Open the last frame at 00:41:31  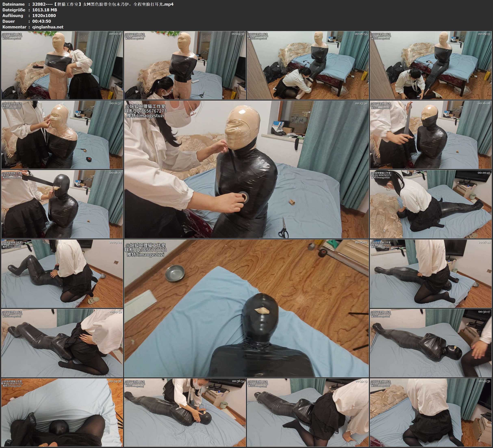431,412
